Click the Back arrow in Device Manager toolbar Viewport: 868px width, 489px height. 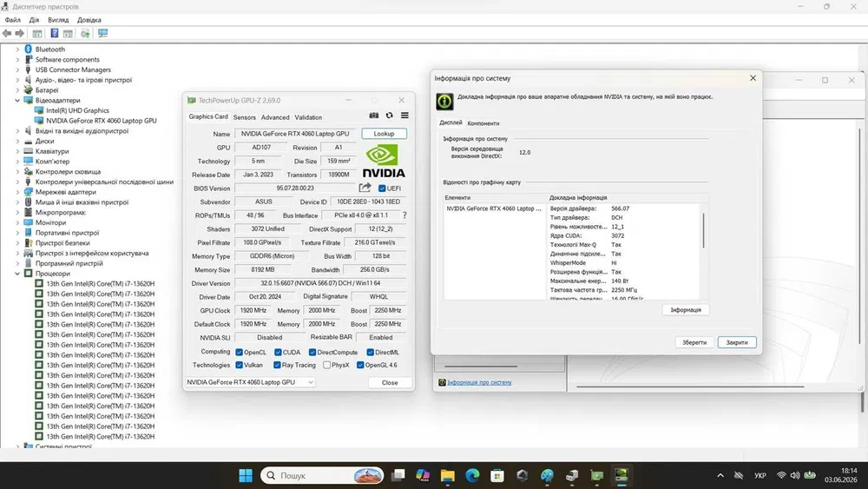(x=7, y=33)
